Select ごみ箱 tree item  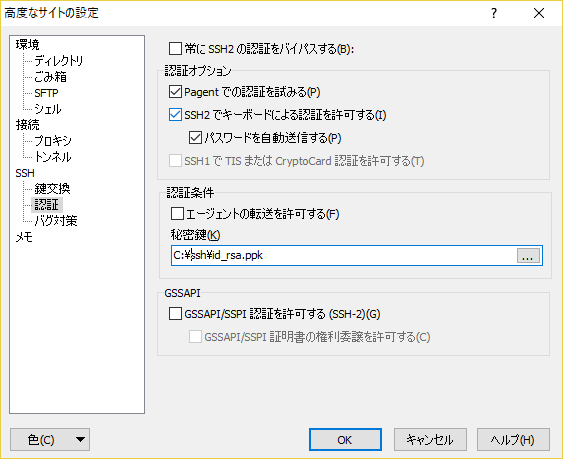pyautogui.click(x=50, y=77)
